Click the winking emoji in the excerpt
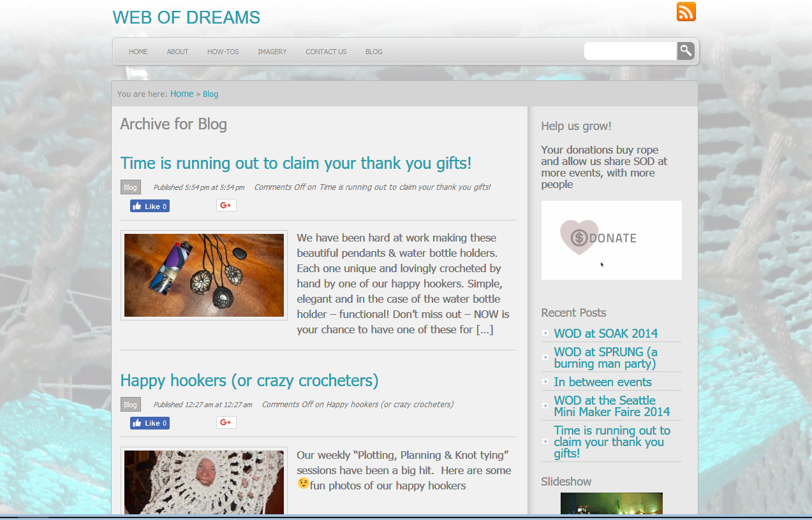The height and width of the screenshot is (520, 812). coord(303,484)
